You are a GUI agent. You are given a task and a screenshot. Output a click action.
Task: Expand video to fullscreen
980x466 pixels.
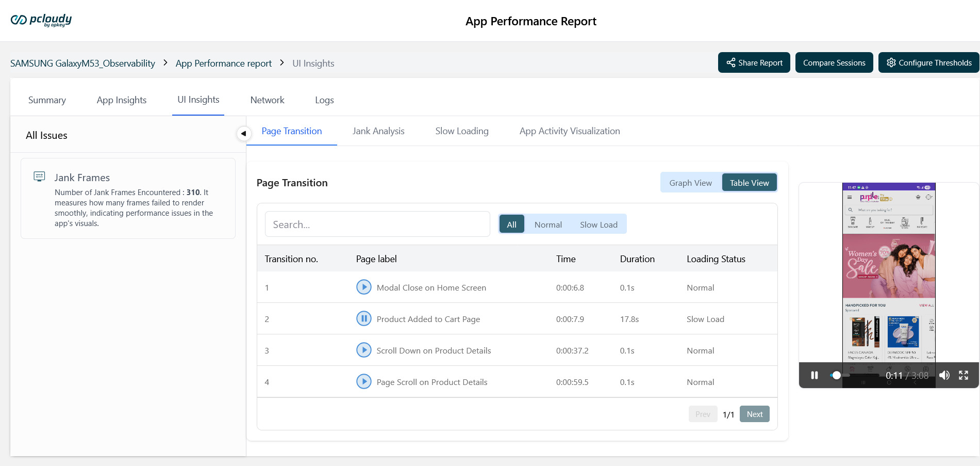pyautogui.click(x=963, y=375)
